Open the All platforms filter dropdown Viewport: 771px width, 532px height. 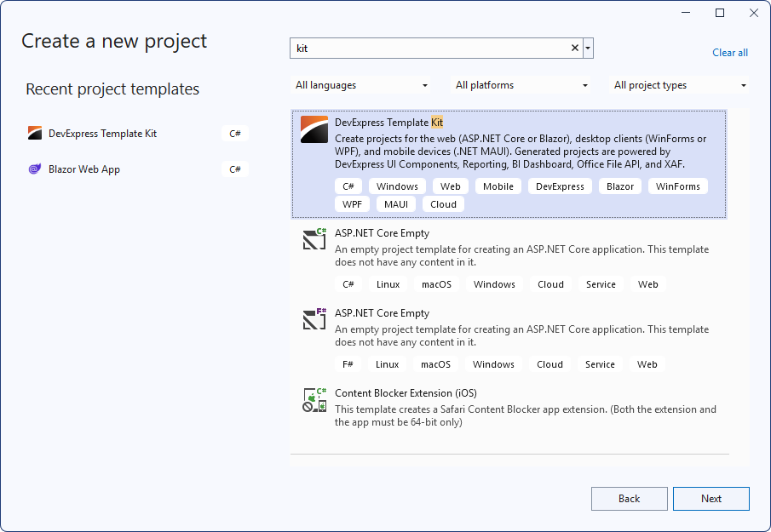(x=521, y=85)
